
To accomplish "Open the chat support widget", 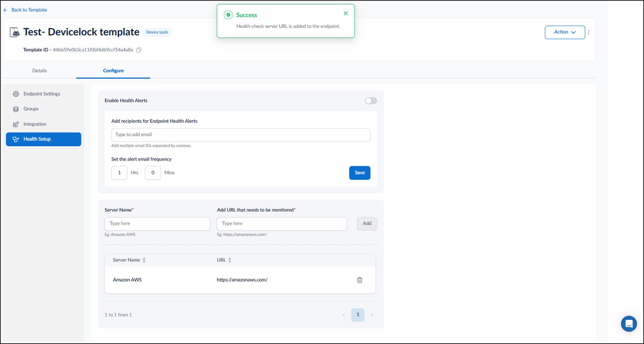I will coord(629,324).
